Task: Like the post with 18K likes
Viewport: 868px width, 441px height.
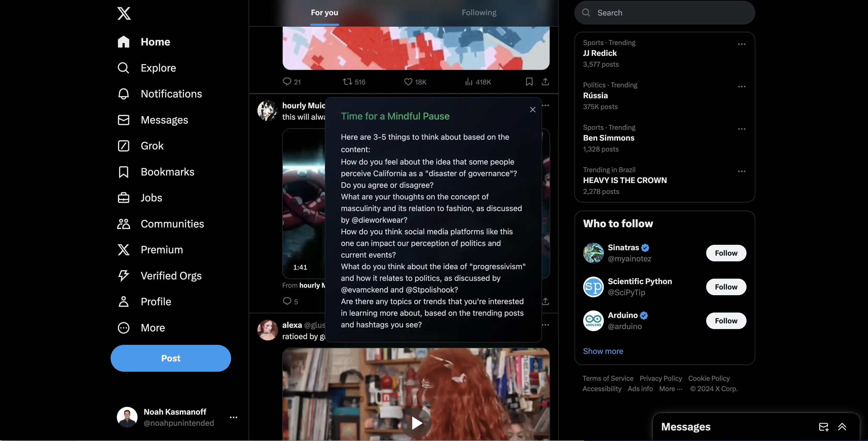Action: [x=408, y=81]
